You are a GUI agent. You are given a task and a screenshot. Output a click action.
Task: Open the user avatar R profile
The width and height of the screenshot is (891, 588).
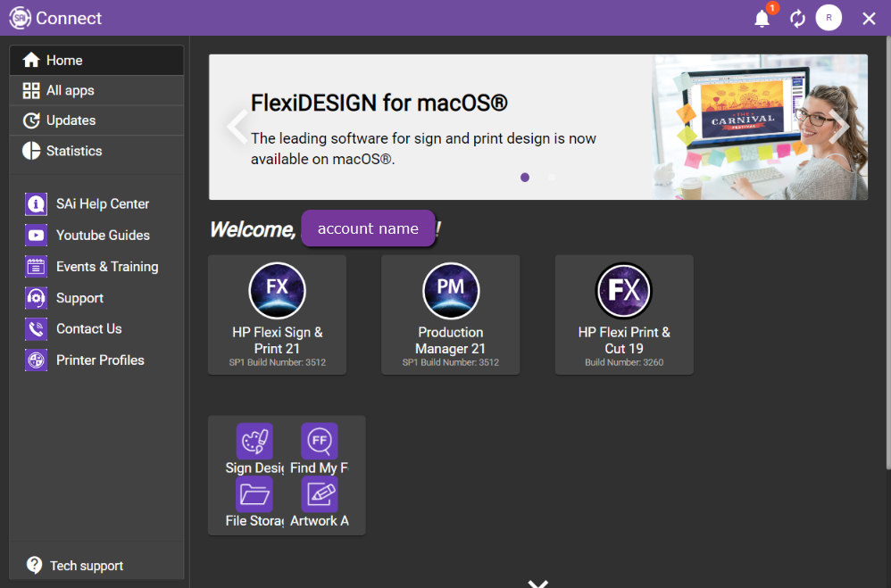pos(829,18)
